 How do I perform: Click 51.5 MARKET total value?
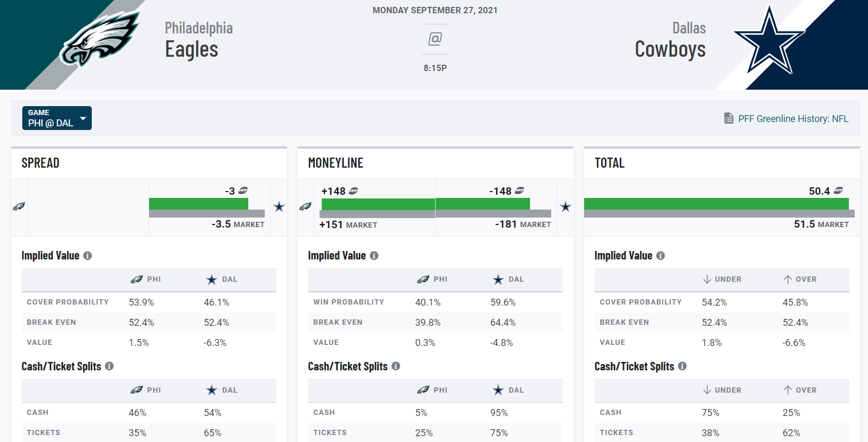pos(821,224)
